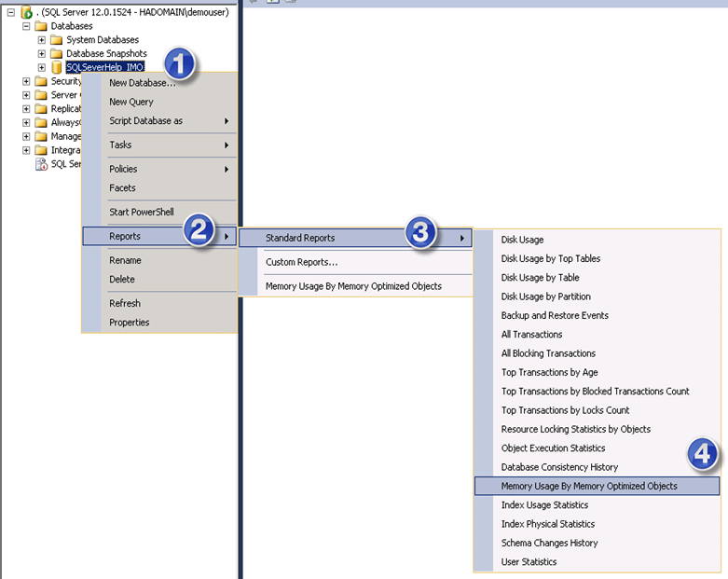Expand the System Databases node
The width and height of the screenshot is (728, 579).
(41, 40)
